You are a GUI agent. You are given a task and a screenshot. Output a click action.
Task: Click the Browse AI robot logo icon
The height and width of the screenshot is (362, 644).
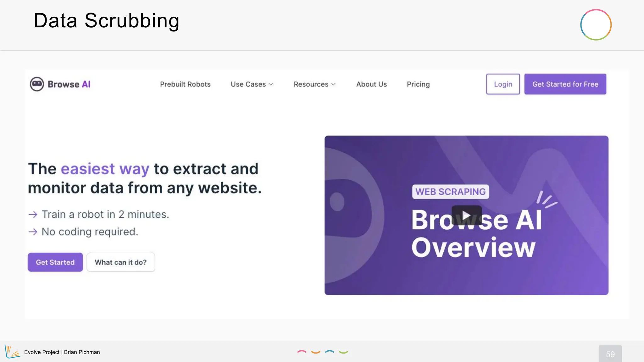point(37,84)
